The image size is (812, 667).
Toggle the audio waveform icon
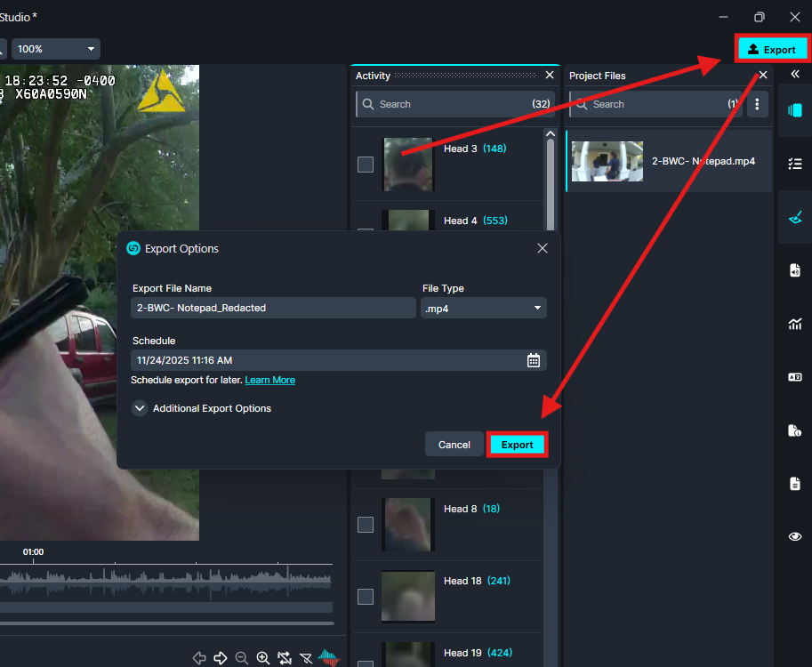click(329, 658)
